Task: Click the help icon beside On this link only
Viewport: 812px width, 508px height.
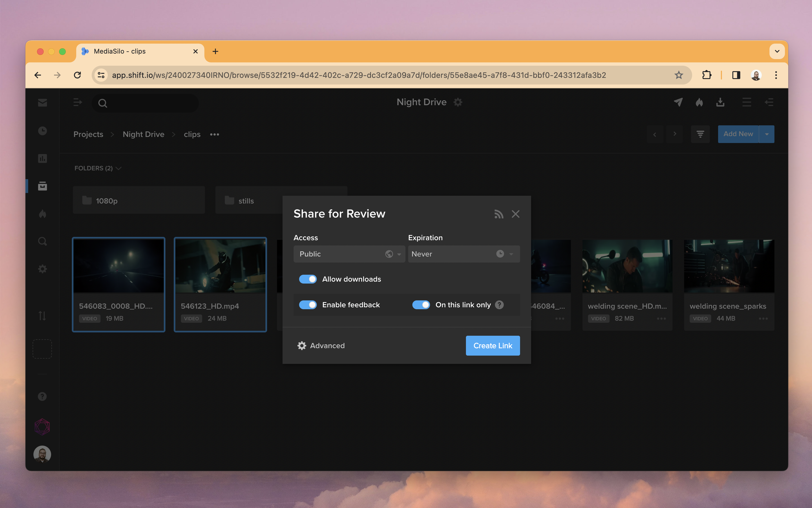Action: (499, 305)
